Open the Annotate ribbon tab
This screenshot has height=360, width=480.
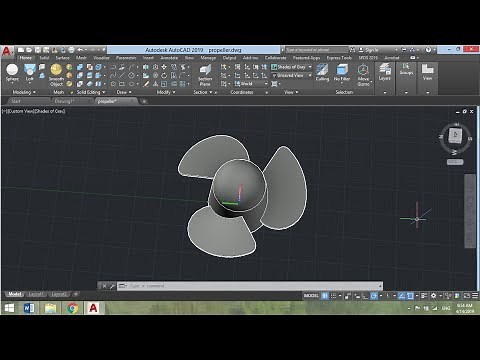(169, 58)
